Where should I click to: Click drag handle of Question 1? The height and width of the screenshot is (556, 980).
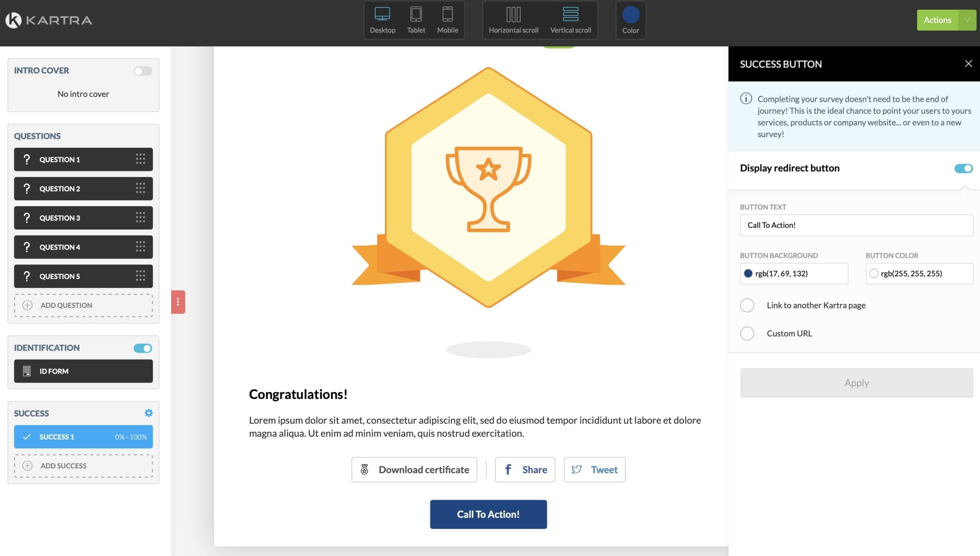(x=140, y=159)
